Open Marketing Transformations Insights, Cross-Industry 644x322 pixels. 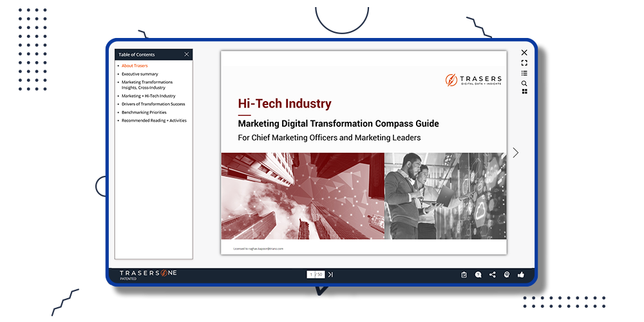(x=147, y=84)
